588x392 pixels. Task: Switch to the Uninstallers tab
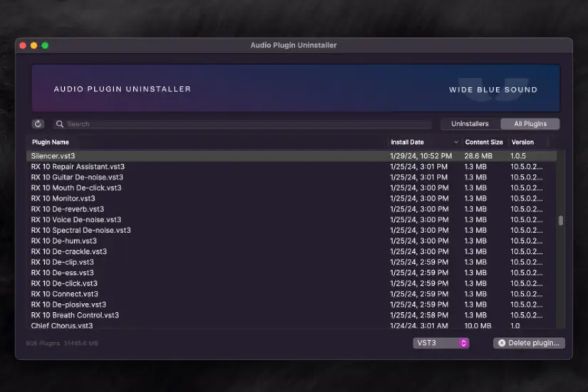[x=470, y=124]
